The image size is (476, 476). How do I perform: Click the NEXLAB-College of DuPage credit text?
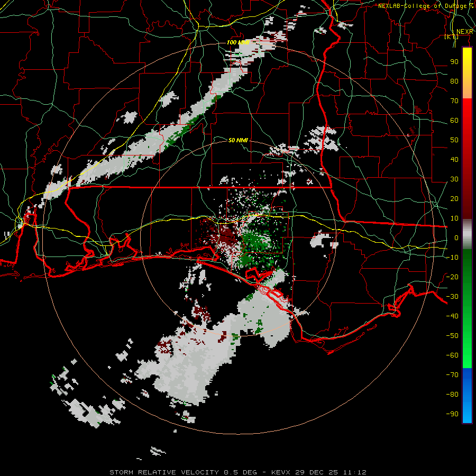[x=425, y=6]
